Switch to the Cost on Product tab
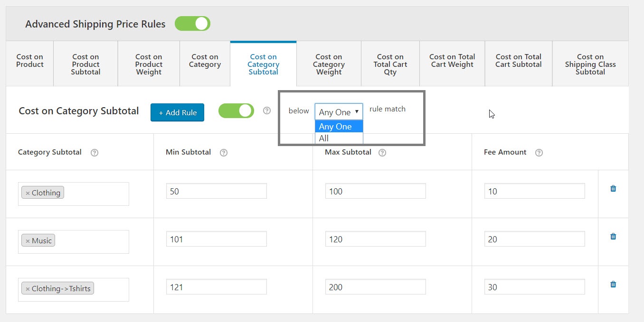The image size is (644, 322). [x=29, y=60]
